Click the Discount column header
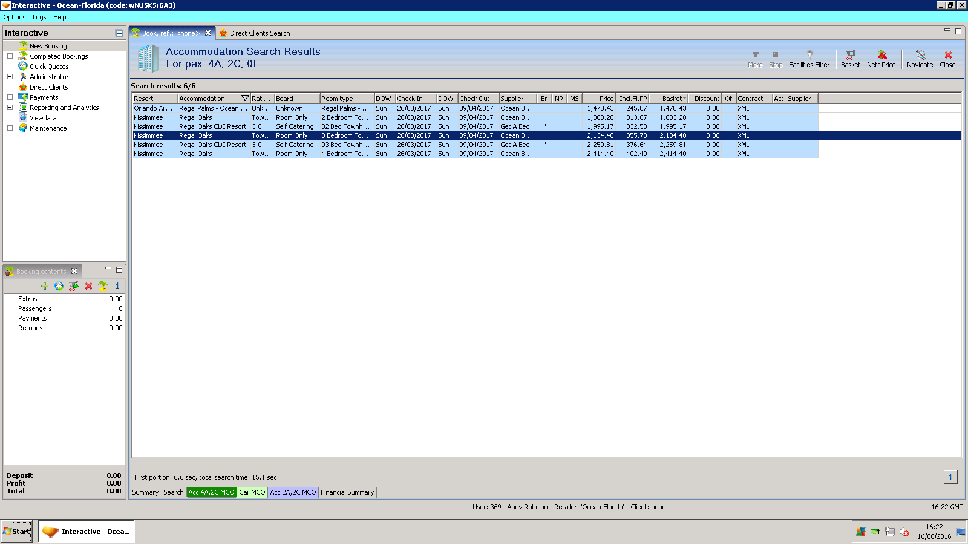Viewport: 968px width, 560px height. tap(706, 99)
